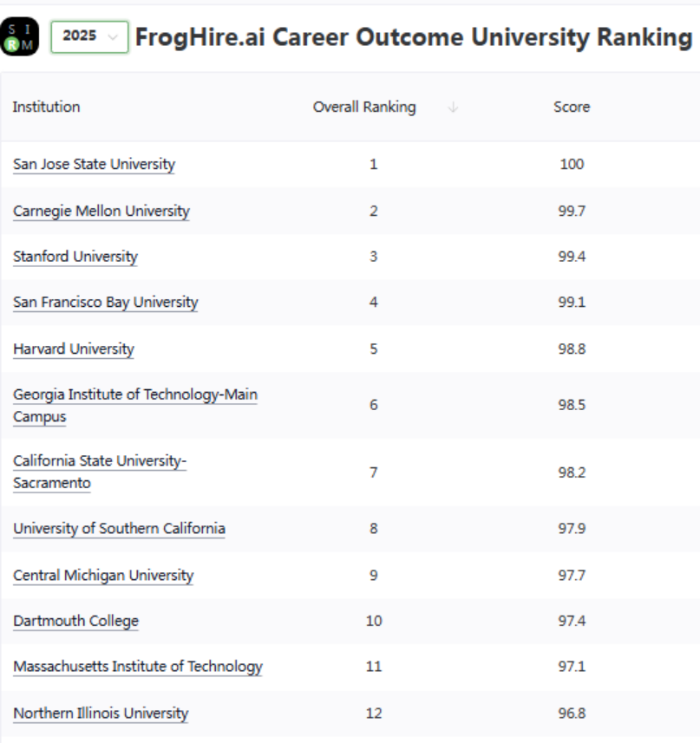Image resolution: width=700 pixels, height=743 pixels.
Task: Click the Institution column header
Action: (x=46, y=107)
